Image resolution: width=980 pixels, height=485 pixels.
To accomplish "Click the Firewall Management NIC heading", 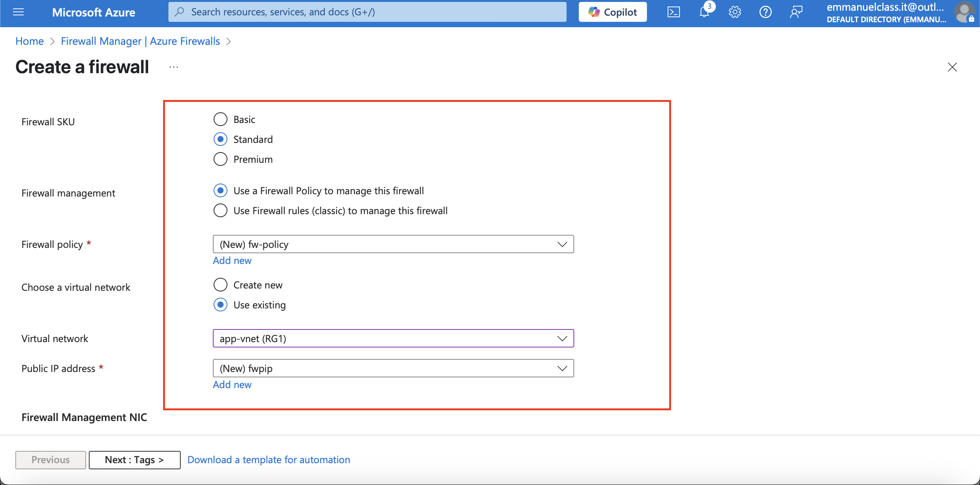I will (84, 417).
